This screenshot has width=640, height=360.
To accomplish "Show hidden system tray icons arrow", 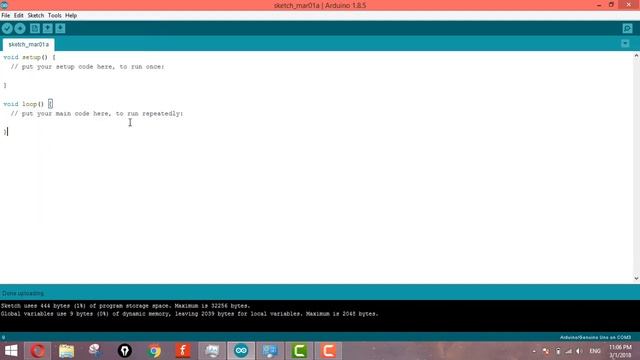I will (x=534, y=351).
